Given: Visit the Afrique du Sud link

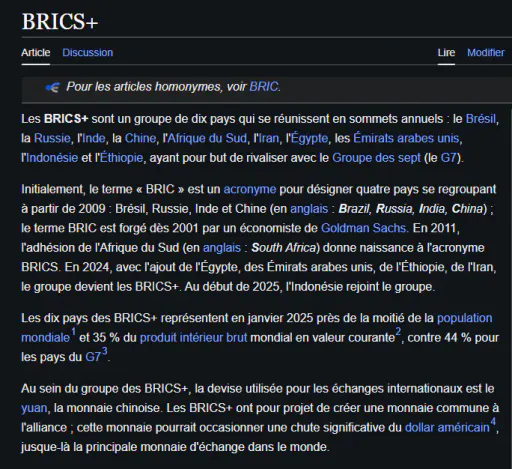Looking at the screenshot, I should [207, 138].
